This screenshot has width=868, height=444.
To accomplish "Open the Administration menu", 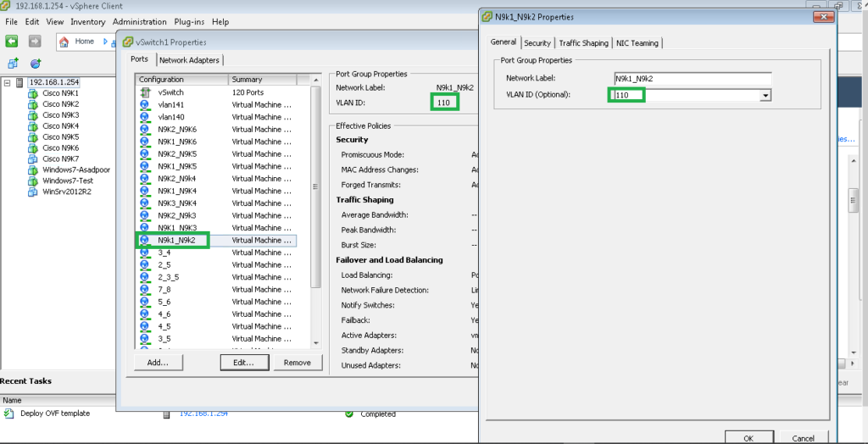I will (x=140, y=21).
